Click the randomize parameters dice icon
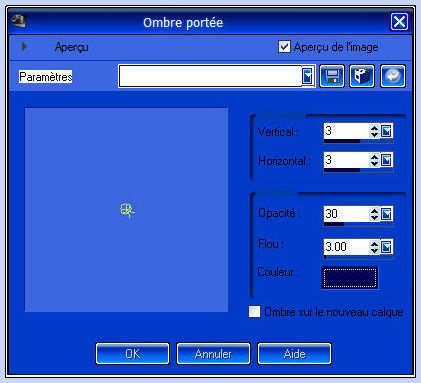Image resolution: width=421 pixels, height=383 pixels. pyautogui.click(x=362, y=76)
